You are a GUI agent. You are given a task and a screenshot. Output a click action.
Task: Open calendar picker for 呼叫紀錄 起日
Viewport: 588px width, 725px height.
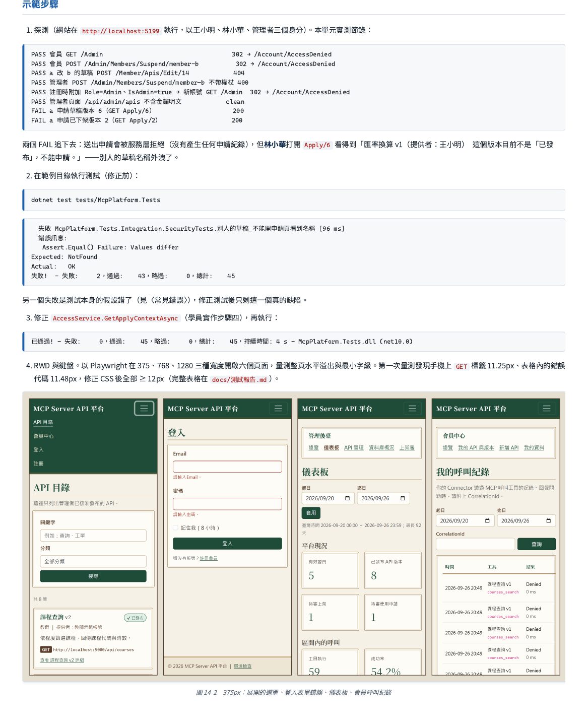click(x=487, y=520)
